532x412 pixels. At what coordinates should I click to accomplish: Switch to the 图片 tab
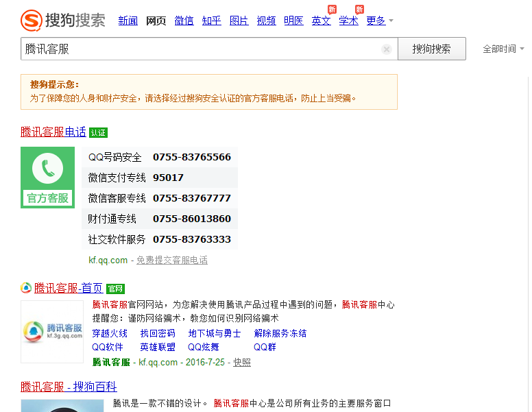239,21
